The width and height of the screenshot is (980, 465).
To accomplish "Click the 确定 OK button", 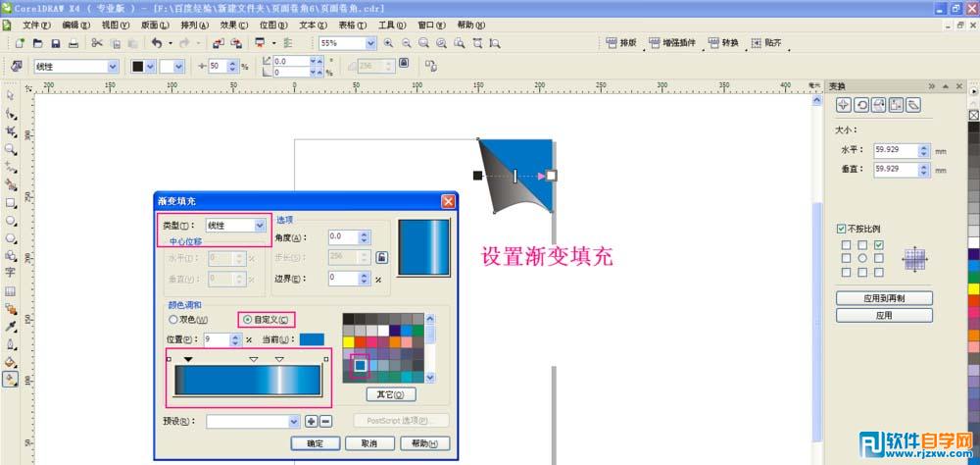I will 315,443.
